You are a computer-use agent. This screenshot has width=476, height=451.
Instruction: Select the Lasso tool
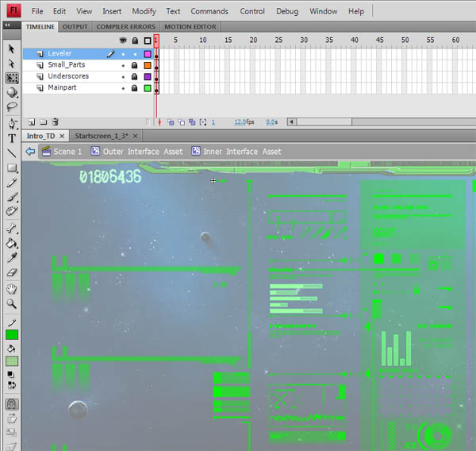(x=12, y=106)
